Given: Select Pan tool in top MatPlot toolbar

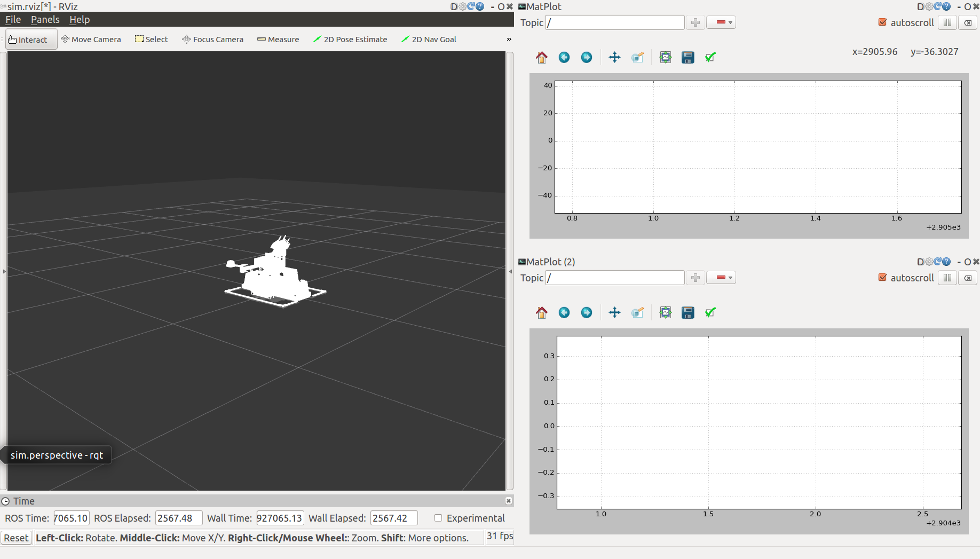Looking at the screenshot, I should (615, 57).
